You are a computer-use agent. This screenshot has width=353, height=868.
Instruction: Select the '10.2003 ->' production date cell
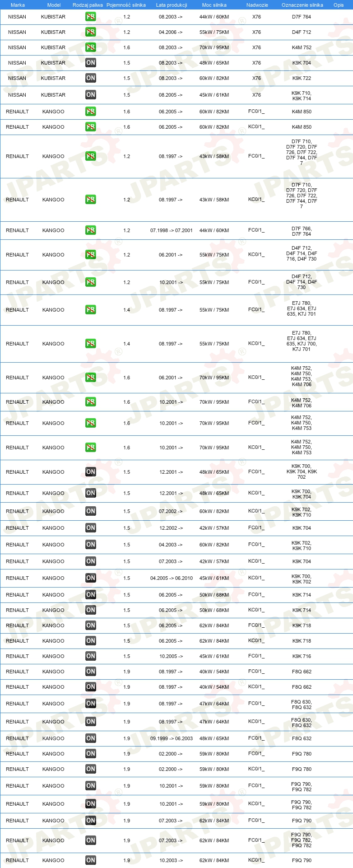click(x=171, y=860)
